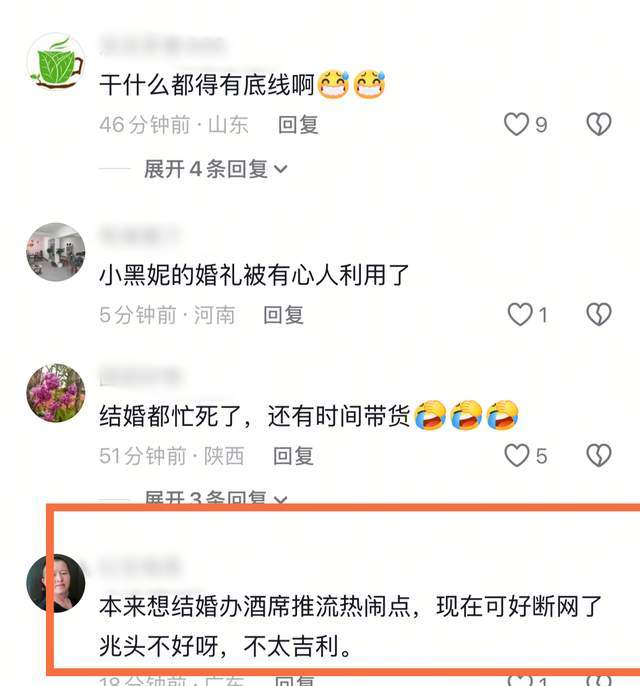This screenshot has width=640, height=686.
Task: Reply to the bottom 广东 comment
Action: click(x=295, y=681)
